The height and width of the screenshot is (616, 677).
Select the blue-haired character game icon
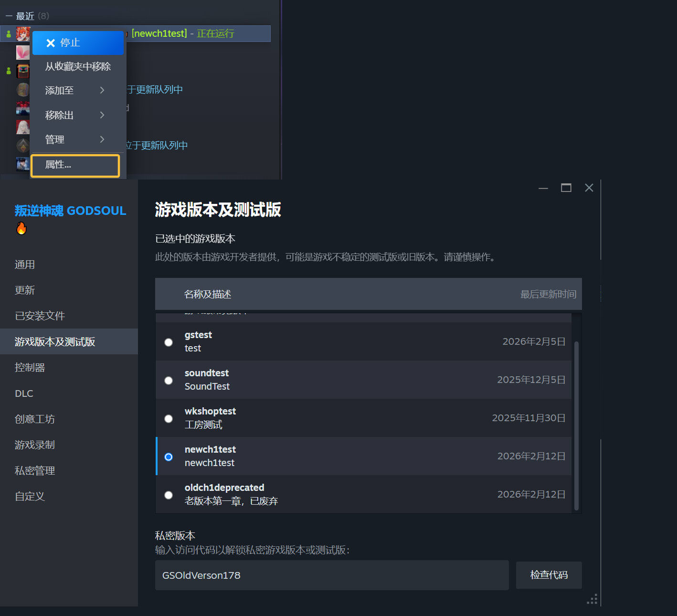23,164
